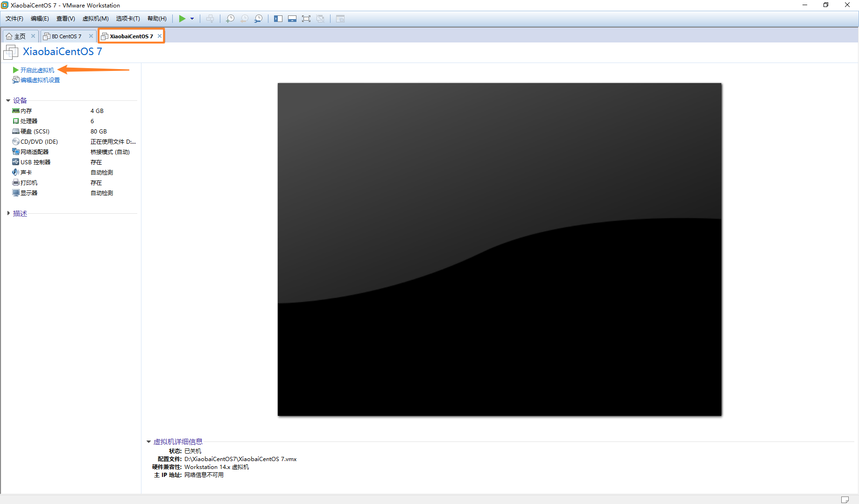Select the 处理器 device row
Screen dimensions: 859x504
pyautogui.click(x=74, y=121)
